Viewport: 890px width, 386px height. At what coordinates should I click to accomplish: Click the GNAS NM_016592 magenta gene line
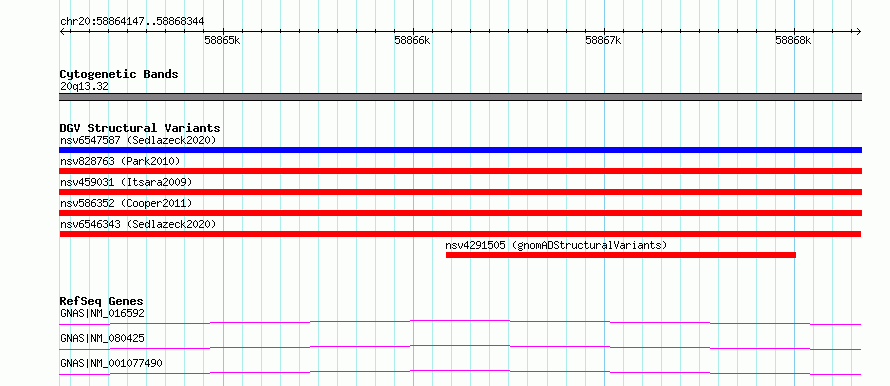(460, 322)
